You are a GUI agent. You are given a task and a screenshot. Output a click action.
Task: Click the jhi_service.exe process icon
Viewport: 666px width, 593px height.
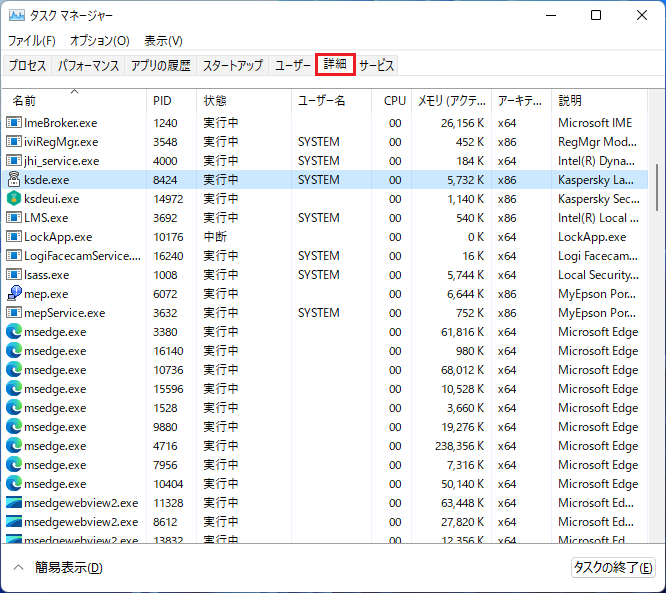[14, 161]
